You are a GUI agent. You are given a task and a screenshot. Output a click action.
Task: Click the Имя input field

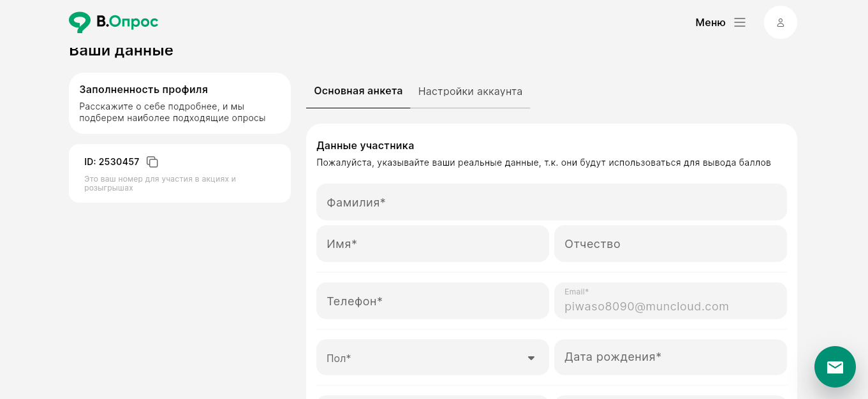(432, 243)
